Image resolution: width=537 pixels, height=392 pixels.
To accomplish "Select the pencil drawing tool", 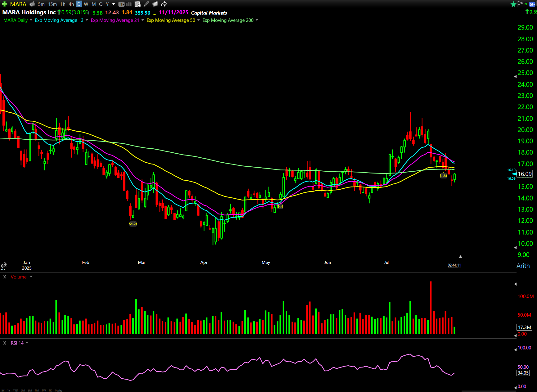I will (146, 4).
